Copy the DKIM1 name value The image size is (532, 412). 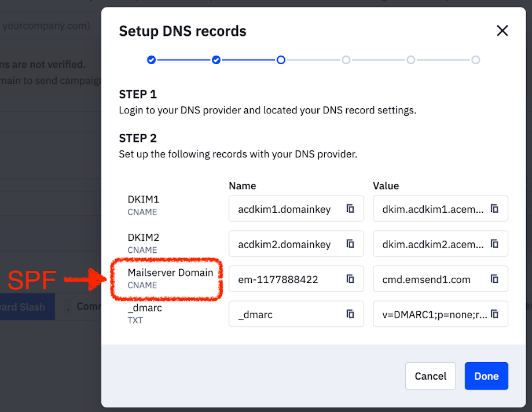pos(350,208)
